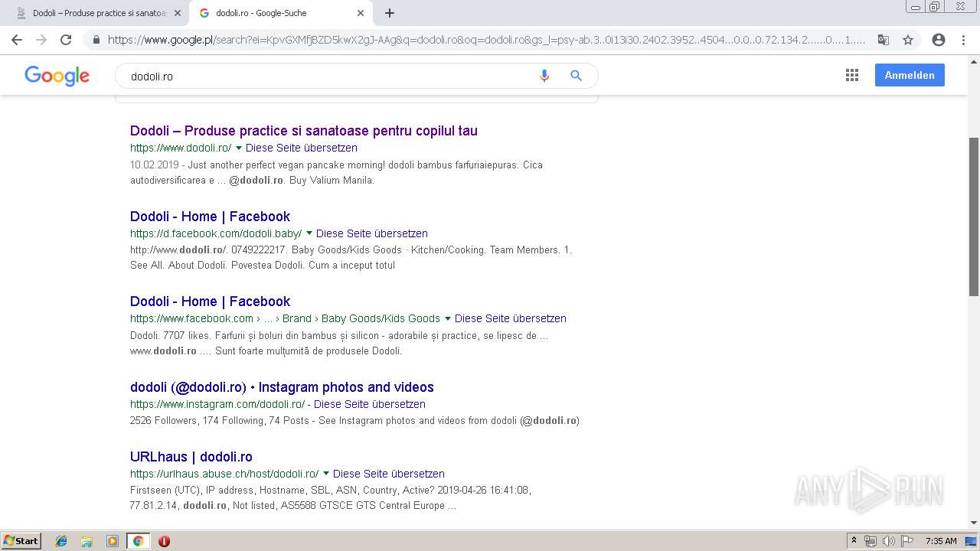Translate the URLhaus result page
Image resolution: width=980 pixels, height=551 pixels.
click(x=389, y=474)
